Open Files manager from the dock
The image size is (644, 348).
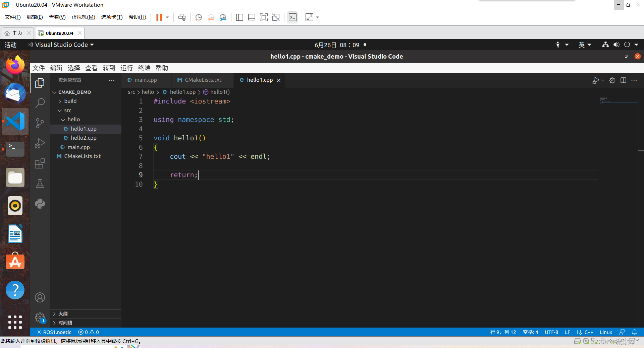click(x=15, y=177)
